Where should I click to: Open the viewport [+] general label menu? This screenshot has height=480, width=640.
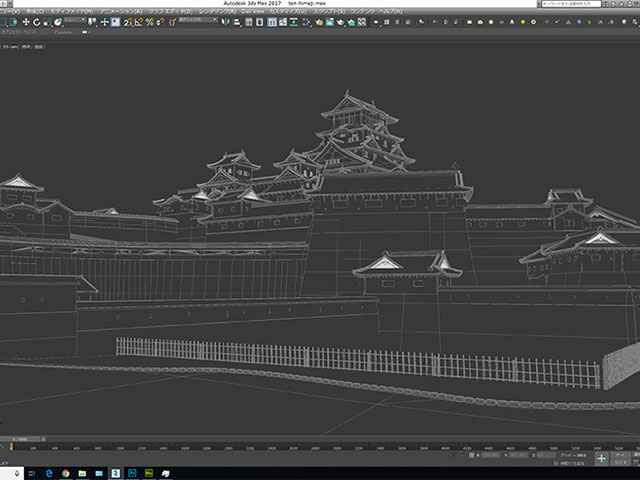click(x=5, y=46)
